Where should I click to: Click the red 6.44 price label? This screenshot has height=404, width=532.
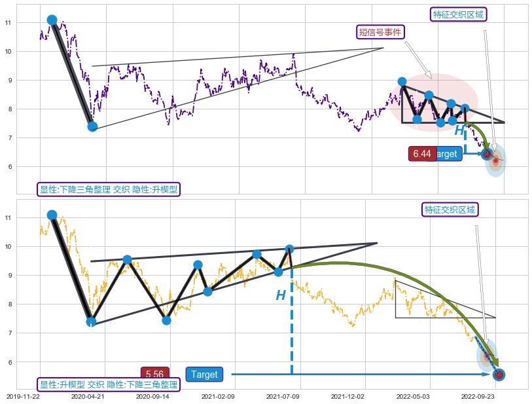click(x=421, y=154)
